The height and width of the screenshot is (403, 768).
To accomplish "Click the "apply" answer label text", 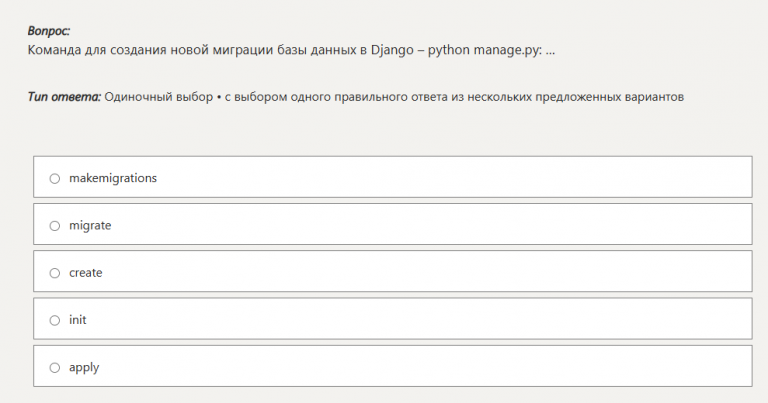I will (x=84, y=368).
